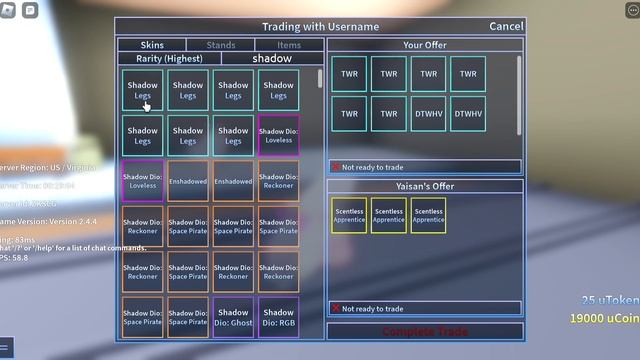The width and height of the screenshot is (640, 360).
Task: Open the Roblox menu icon
Action: pyautogui.click(x=7, y=10)
